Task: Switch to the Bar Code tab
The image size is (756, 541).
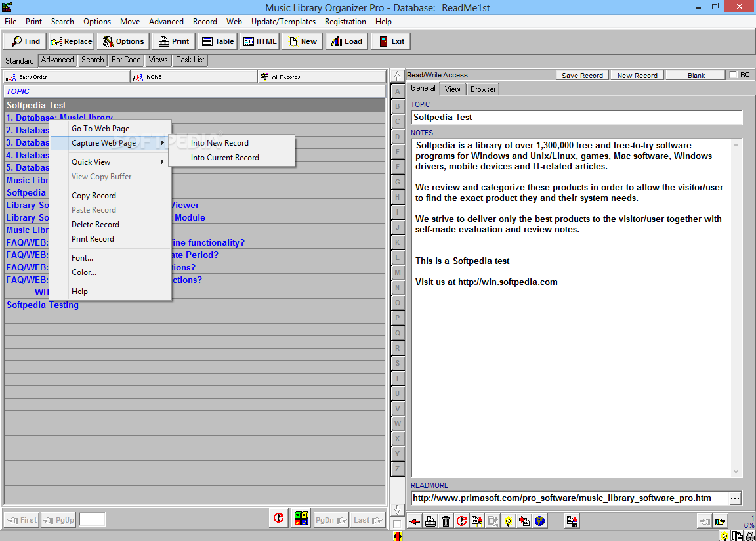Action: point(126,60)
